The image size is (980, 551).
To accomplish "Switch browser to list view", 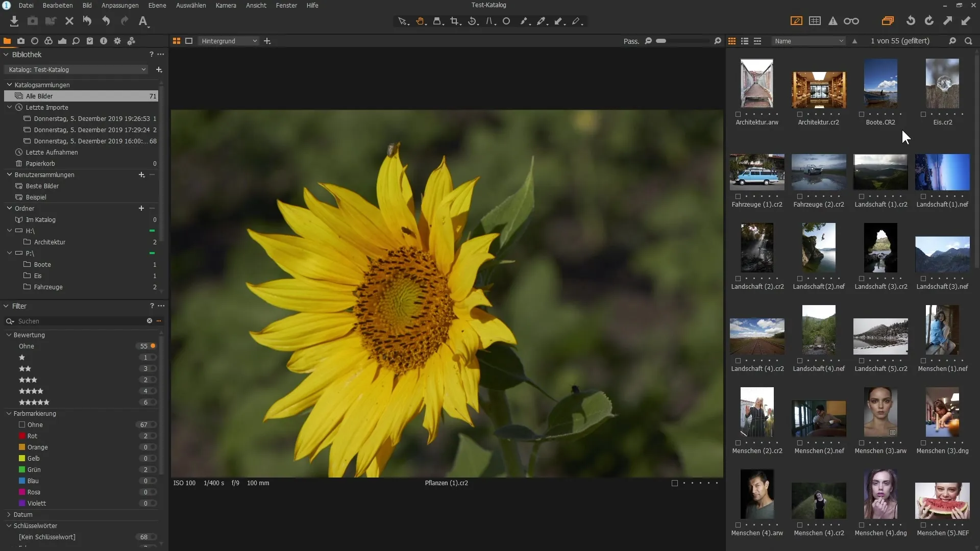I will 745,41.
